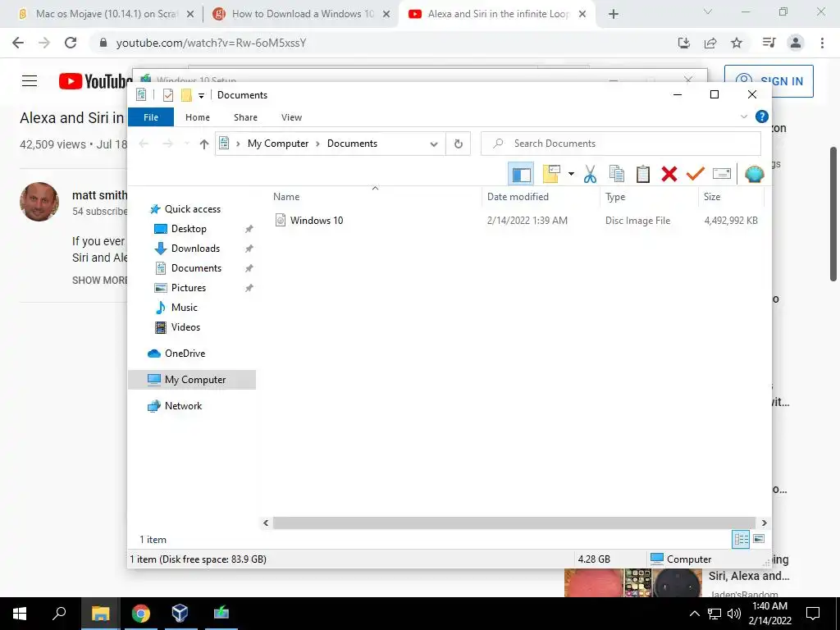Open Chrome three-dot menu
Viewport: 840px width, 630px height.
822,43
